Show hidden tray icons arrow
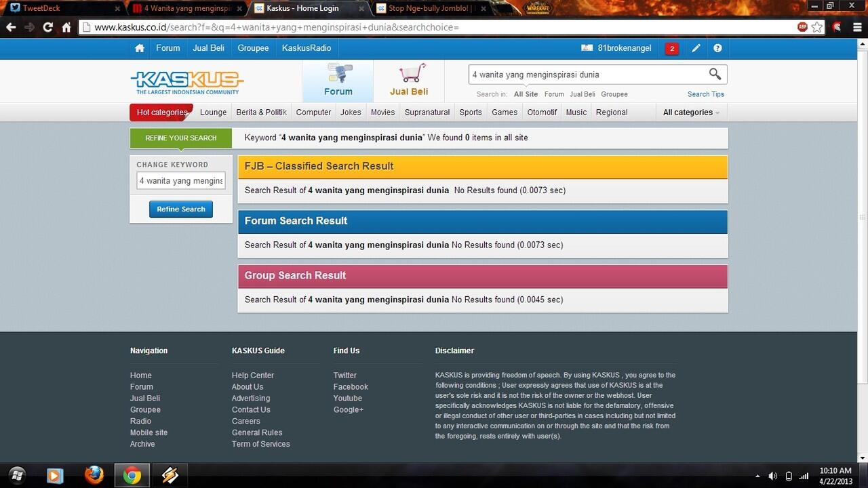 [757, 476]
